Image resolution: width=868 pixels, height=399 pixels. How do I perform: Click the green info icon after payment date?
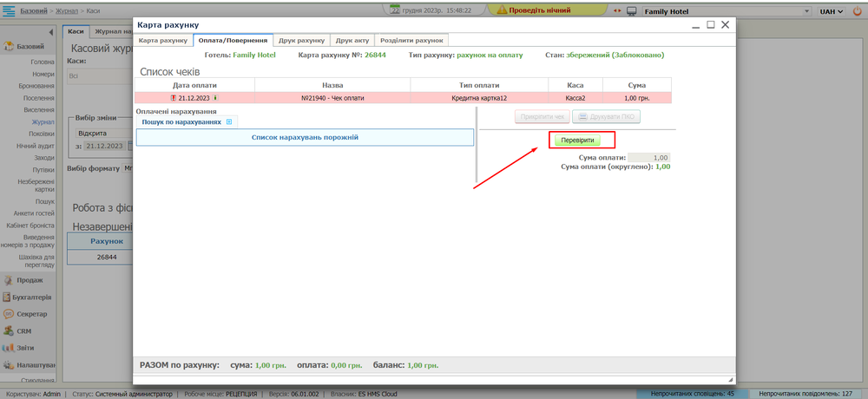pyautogui.click(x=214, y=98)
